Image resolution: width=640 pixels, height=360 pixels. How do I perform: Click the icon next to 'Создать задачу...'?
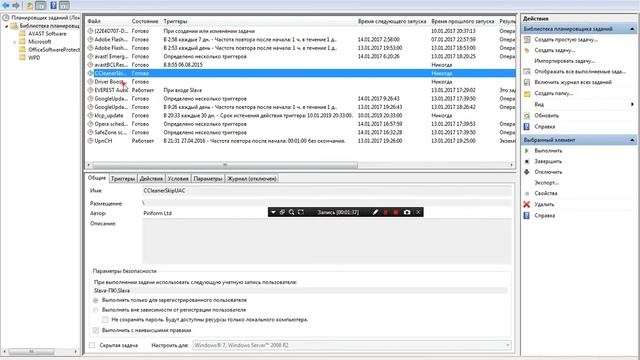pyautogui.click(x=527, y=50)
